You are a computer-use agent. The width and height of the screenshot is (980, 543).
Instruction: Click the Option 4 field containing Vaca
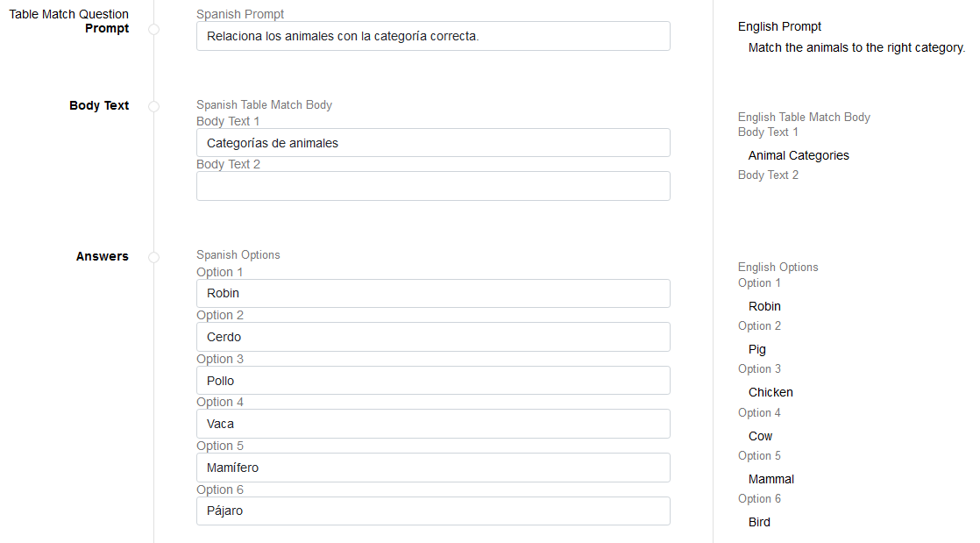433,424
